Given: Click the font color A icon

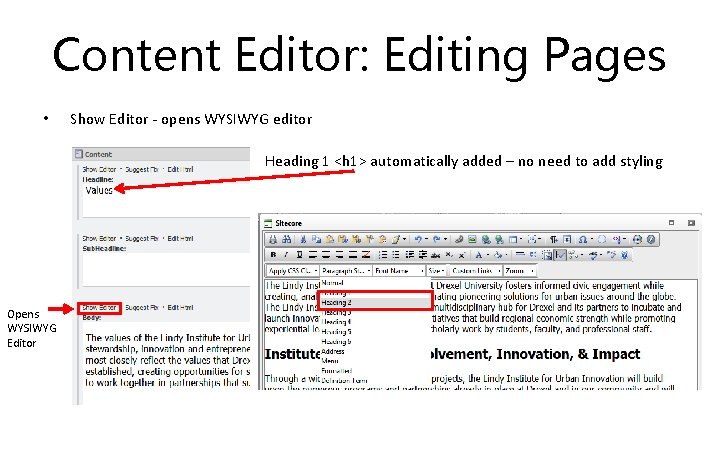Looking at the screenshot, I should click(478, 255).
